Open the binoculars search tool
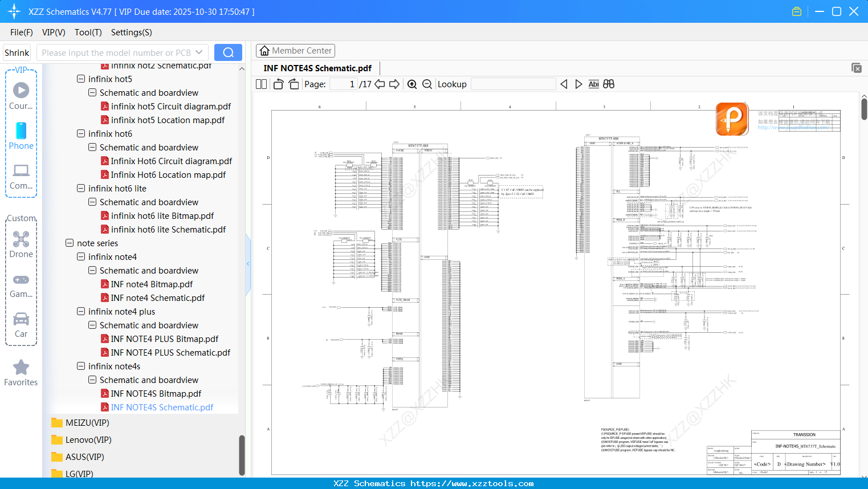This screenshot has width=868, height=489. pyautogui.click(x=608, y=83)
